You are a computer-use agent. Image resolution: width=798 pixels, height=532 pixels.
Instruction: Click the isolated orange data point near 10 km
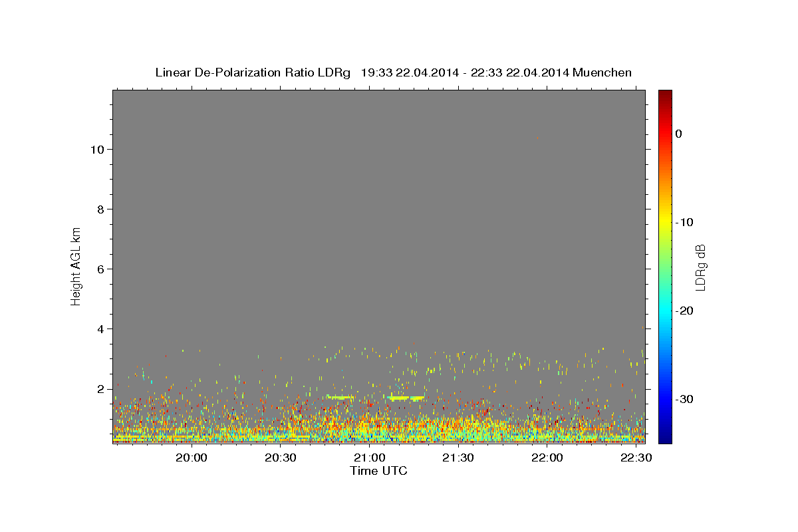(537, 138)
